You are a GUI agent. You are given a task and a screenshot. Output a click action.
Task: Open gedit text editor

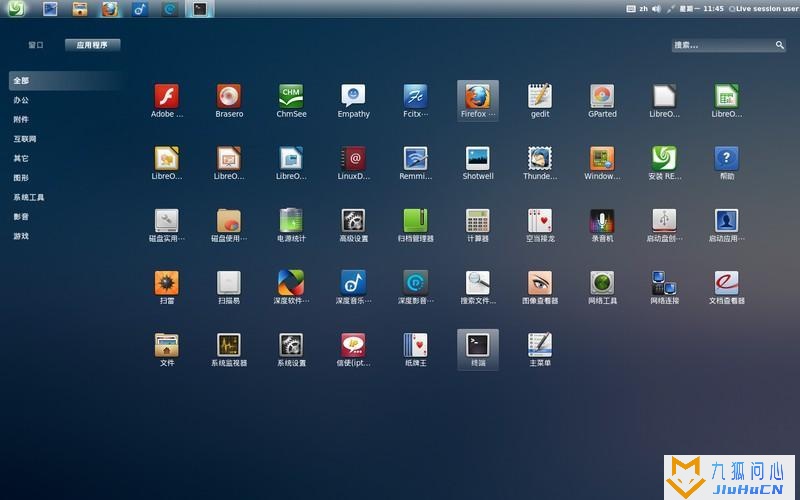pos(540,101)
